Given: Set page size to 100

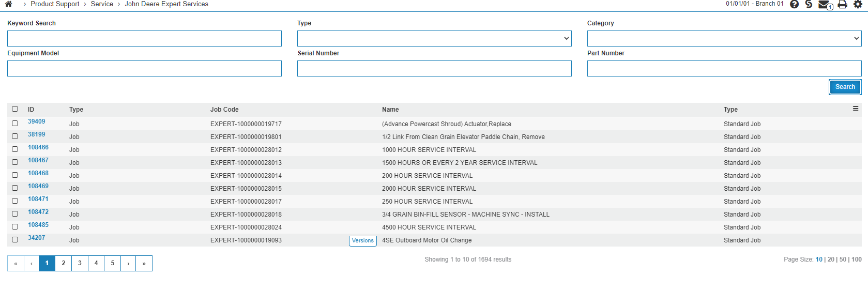Looking at the screenshot, I should point(857,259).
